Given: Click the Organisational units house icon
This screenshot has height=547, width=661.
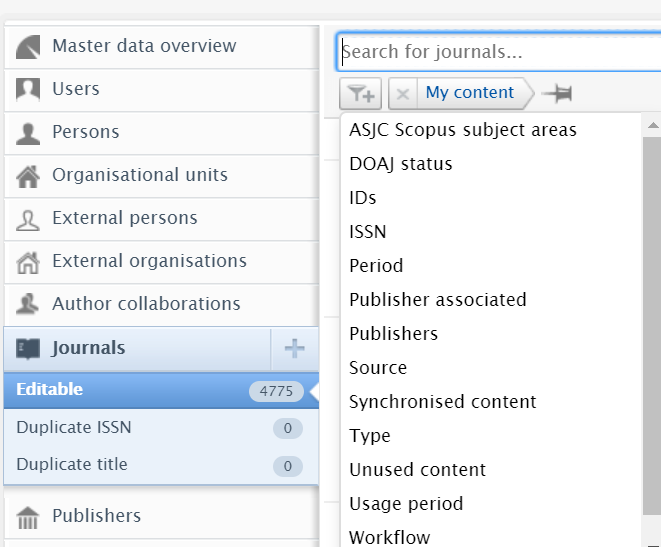Looking at the screenshot, I should pyautogui.click(x=28, y=176).
